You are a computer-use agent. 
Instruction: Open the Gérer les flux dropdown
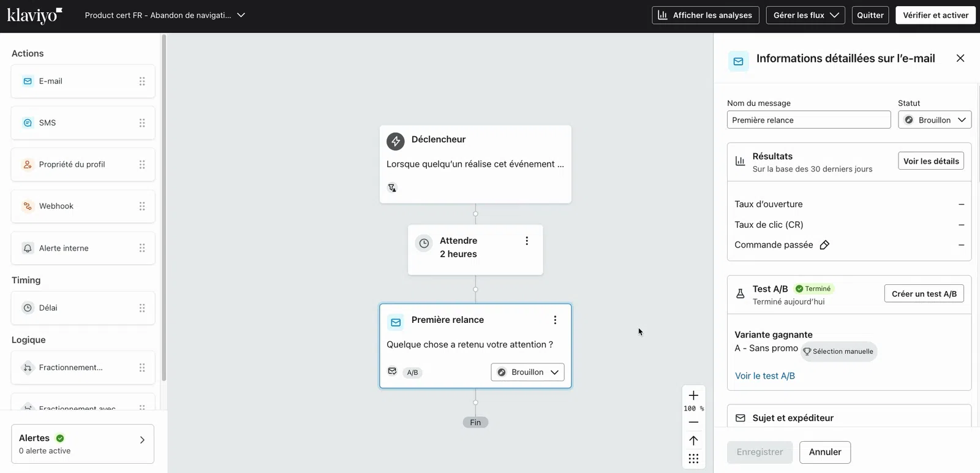(x=805, y=15)
